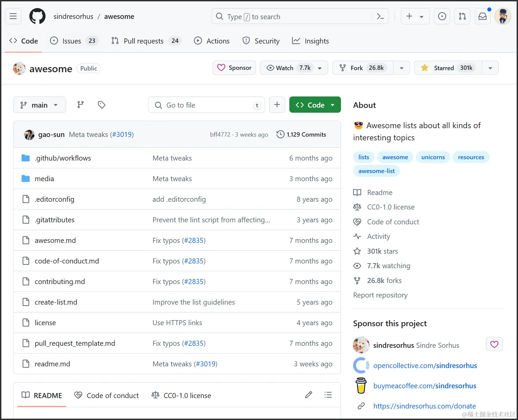Open the Insights tab
Viewport: 518px width, 420px height.
(x=310, y=41)
